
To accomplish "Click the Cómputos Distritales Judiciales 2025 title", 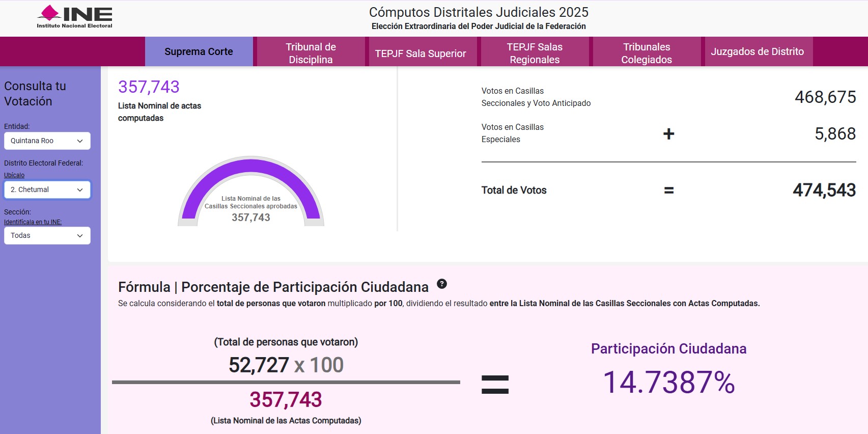I will pyautogui.click(x=479, y=12).
